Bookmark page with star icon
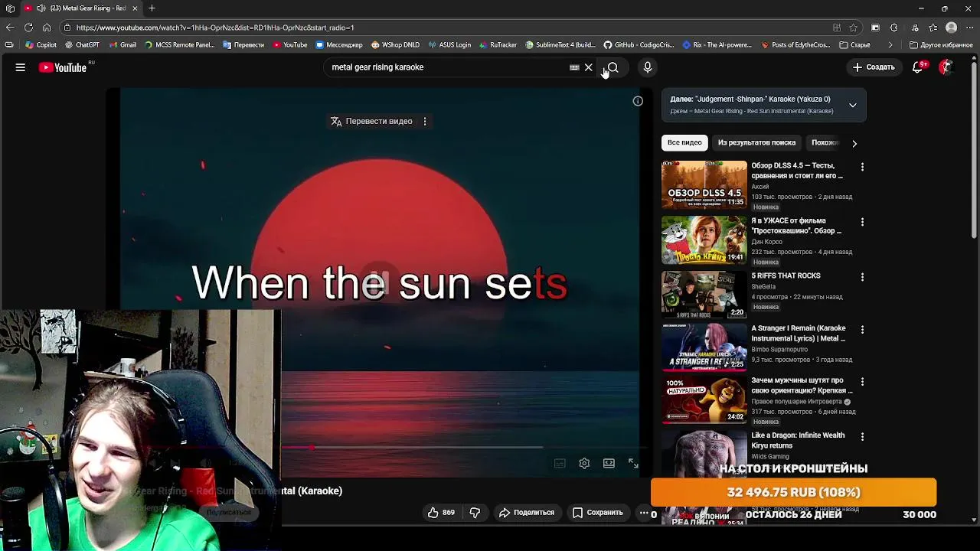 point(854,28)
